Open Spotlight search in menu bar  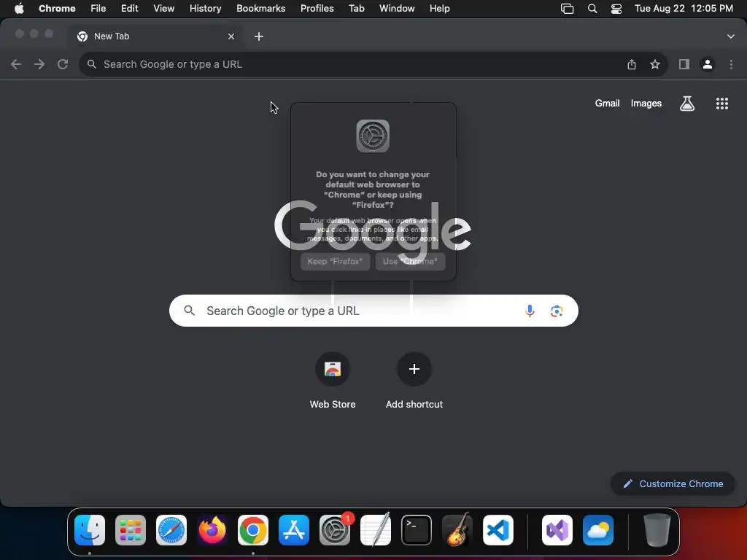click(592, 9)
